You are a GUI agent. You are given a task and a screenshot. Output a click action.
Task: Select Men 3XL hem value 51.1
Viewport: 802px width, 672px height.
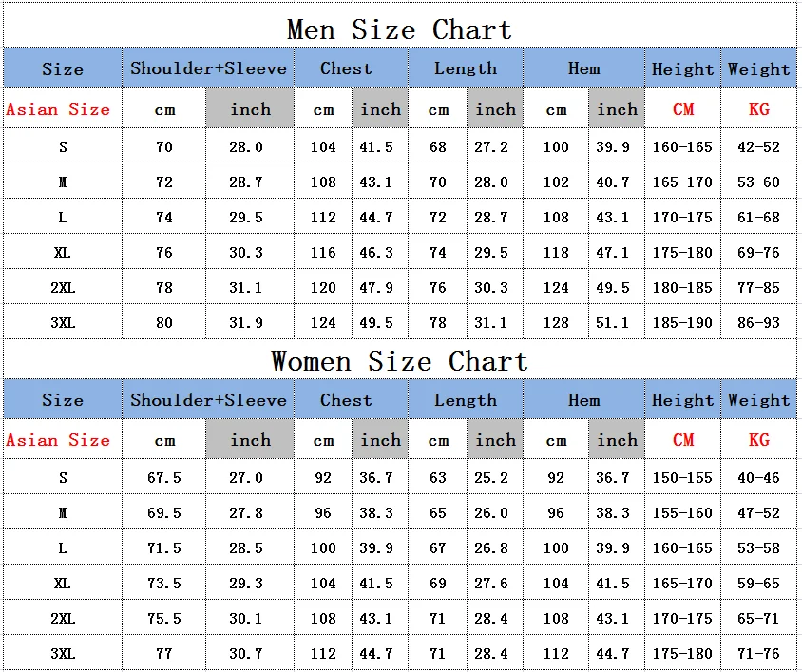coord(617,323)
